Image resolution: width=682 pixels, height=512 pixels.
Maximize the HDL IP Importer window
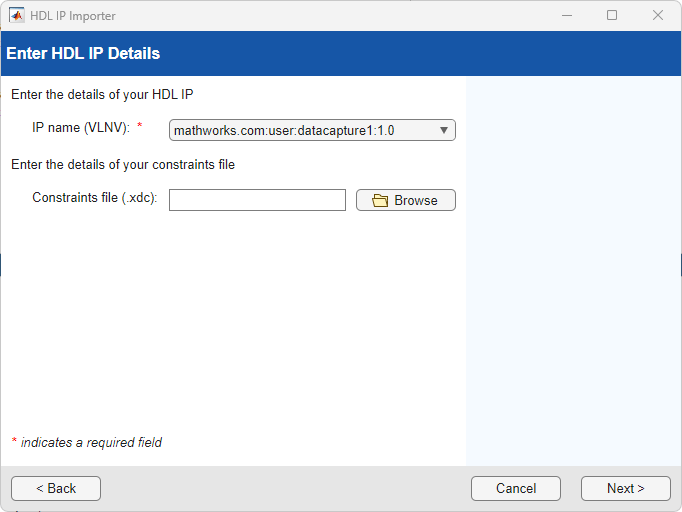pyautogui.click(x=612, y=15)
